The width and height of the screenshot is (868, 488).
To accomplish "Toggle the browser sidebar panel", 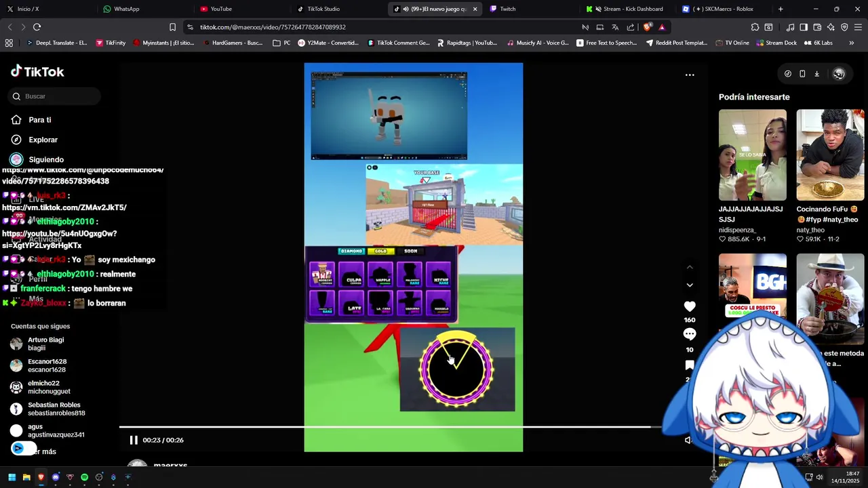I will tap(804, 27).
